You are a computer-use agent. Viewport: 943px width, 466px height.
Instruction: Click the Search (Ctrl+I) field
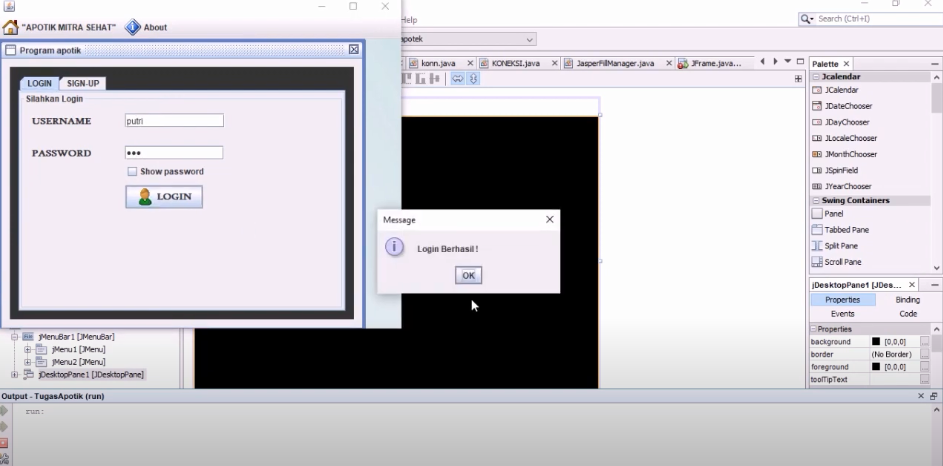(878, 19)
